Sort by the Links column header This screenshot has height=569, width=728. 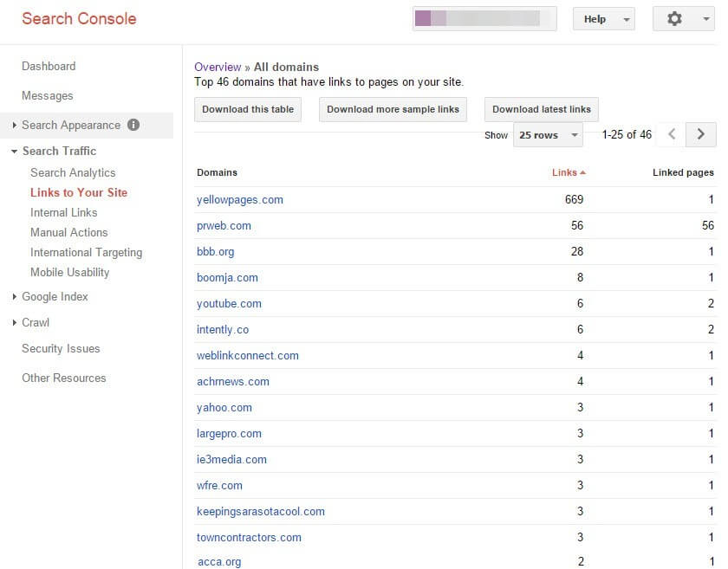564,172
